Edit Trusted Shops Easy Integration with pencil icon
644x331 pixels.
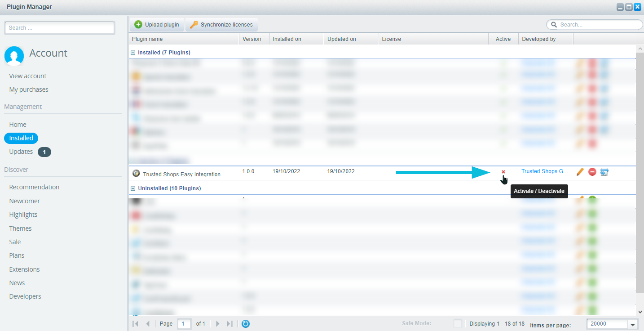point(580,172)
